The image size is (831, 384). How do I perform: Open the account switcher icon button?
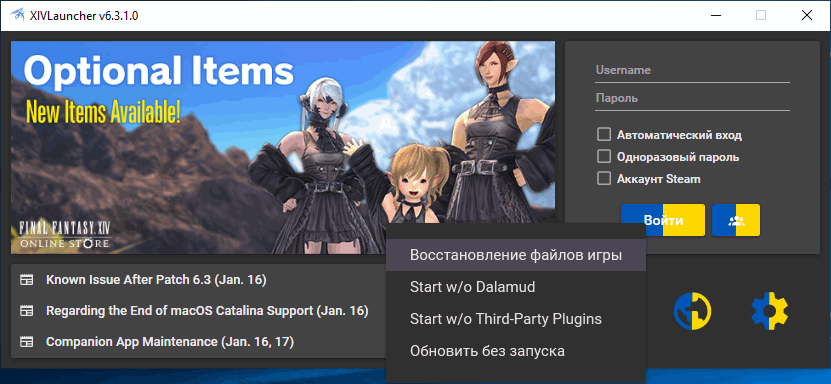(736, 220)
